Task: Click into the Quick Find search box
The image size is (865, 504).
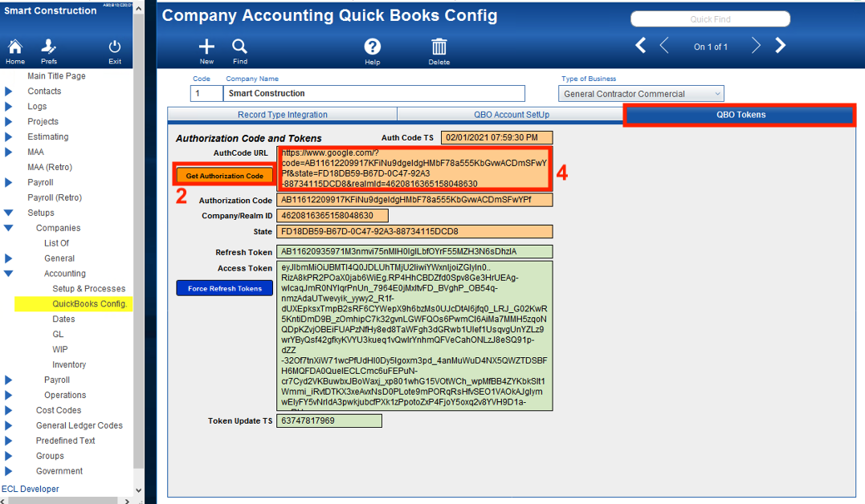Action: click(710, 19)
